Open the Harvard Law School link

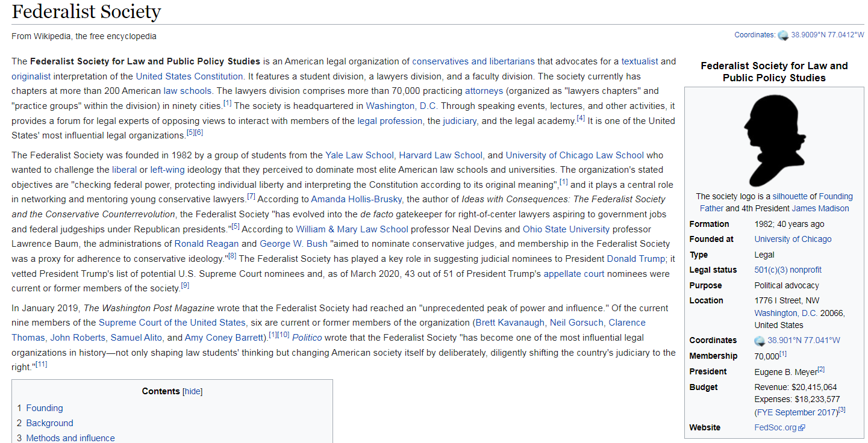[441, 155]
